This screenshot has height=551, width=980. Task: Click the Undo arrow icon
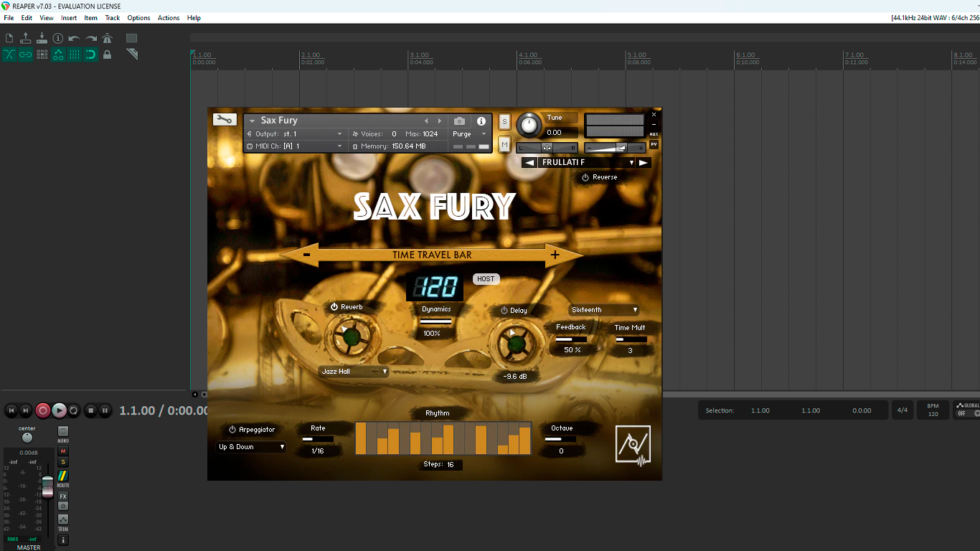75,38
